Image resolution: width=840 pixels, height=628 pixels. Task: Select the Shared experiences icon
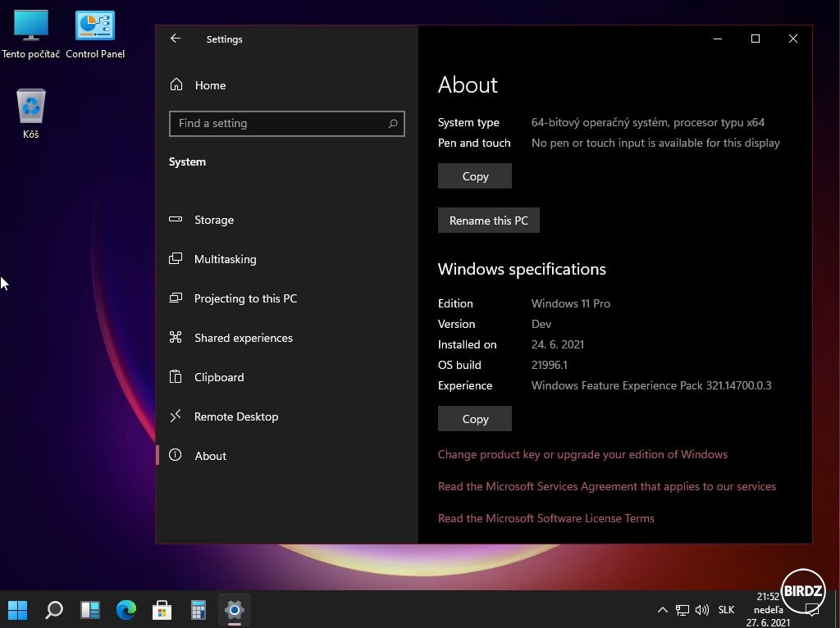point(176,337)
